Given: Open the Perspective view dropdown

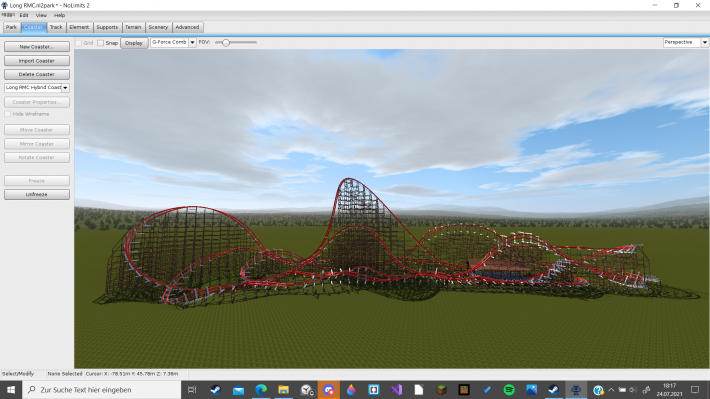Looking at the screenshot, I should pyautogui.click(x=704, y=42).
